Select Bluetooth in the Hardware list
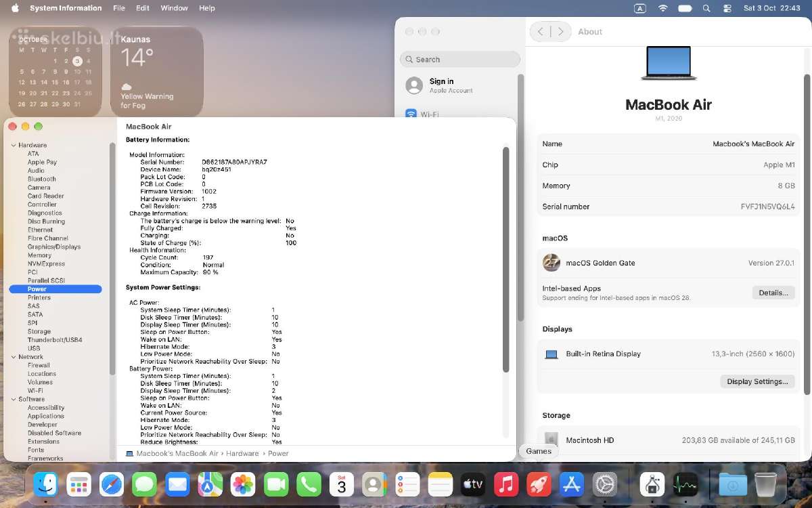This screenshot has width=812, height=508. tap(42, 179)
